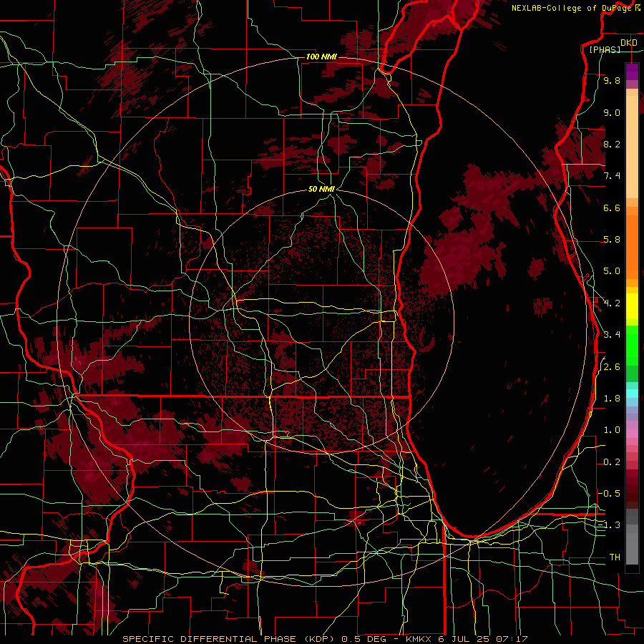This screenshot has width=644, height=644.
Task: Click the 5.0 color scale value
Action: click(612, 271)
